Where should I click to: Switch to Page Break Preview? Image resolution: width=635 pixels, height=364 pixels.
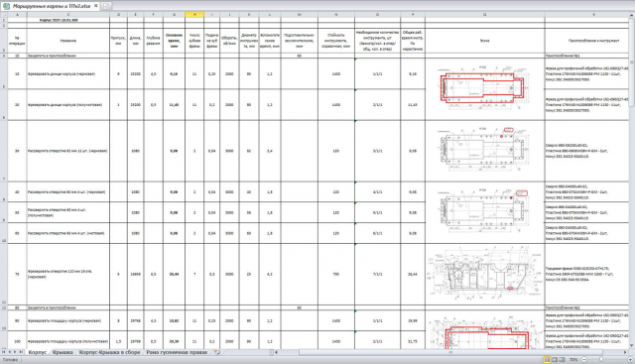pyautogui.click(x=563, y=360)
